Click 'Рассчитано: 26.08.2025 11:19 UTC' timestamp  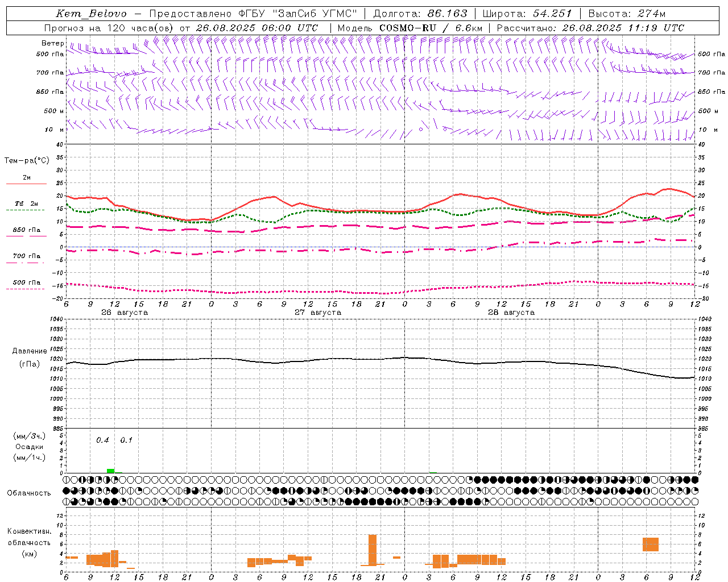click(590, 28)
